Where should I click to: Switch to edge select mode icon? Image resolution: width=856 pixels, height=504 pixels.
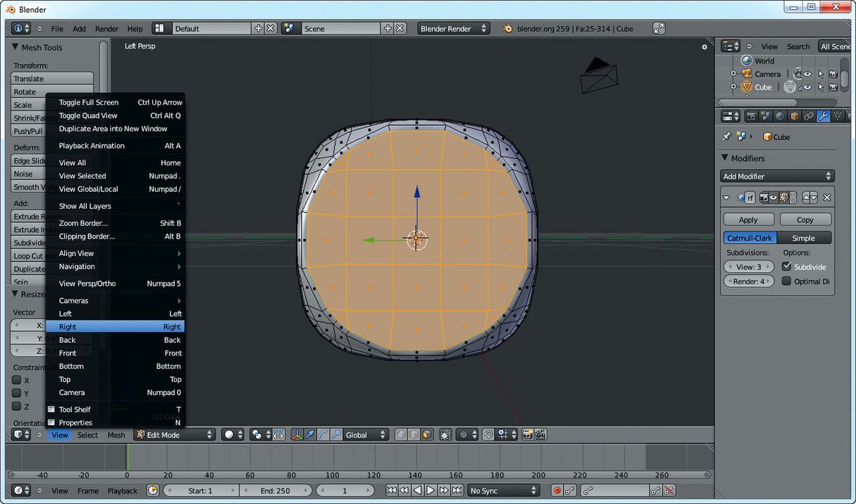pos(414,434)
